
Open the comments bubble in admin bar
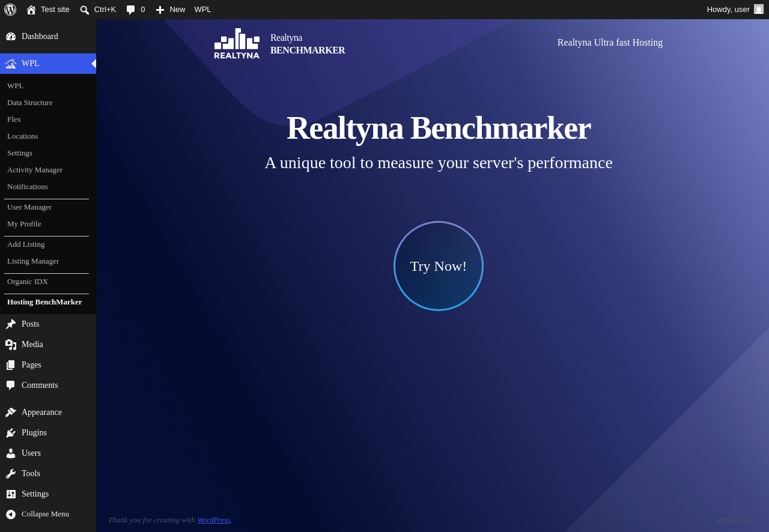(130, 10)
